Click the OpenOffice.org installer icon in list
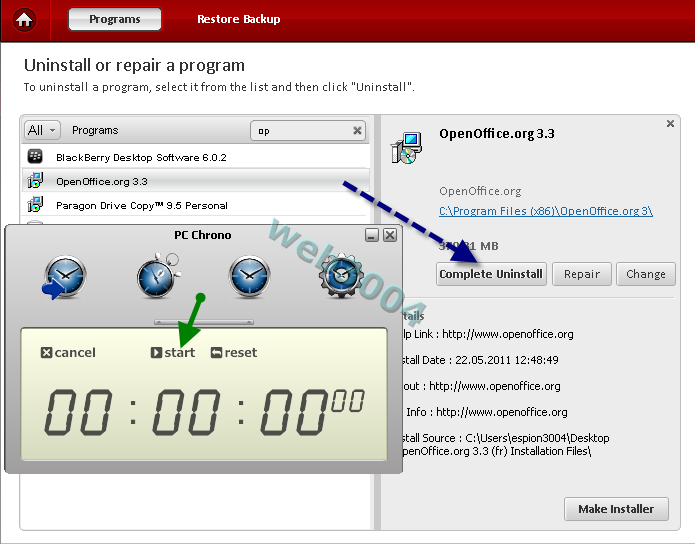 35,180
